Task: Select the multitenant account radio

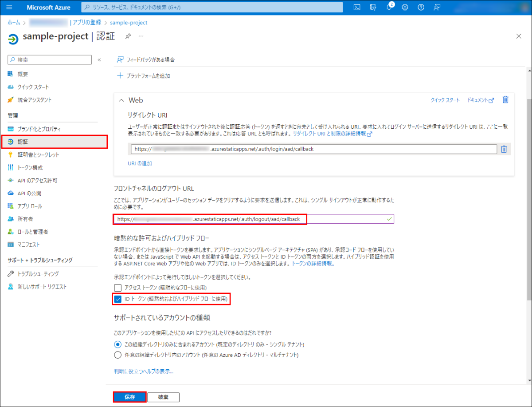Action: [118, 355]
